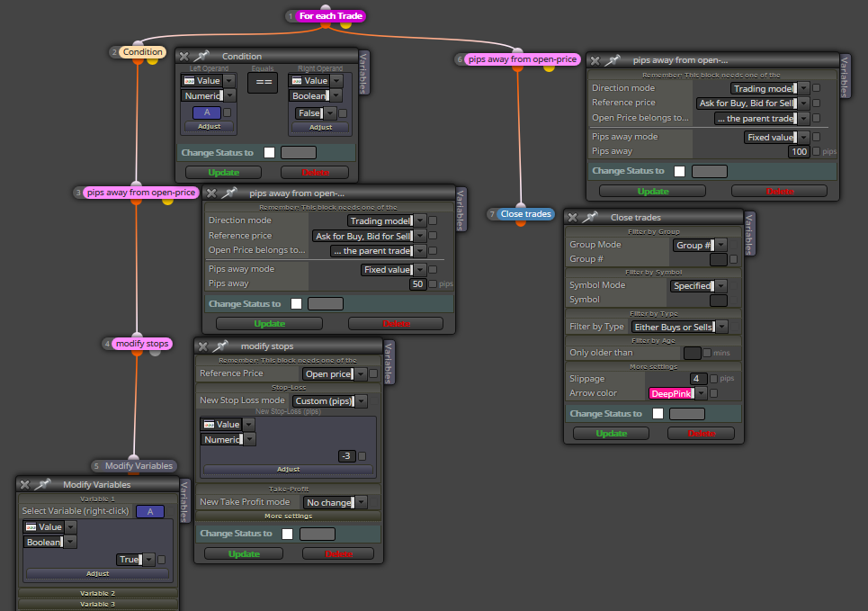Open Variables tab of Modify Variables panel

click(185, 501)
